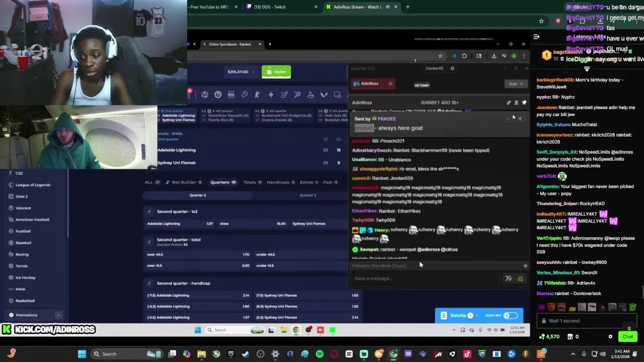Toggle the Quick Bet switch on the betslip

coord(510,316)
